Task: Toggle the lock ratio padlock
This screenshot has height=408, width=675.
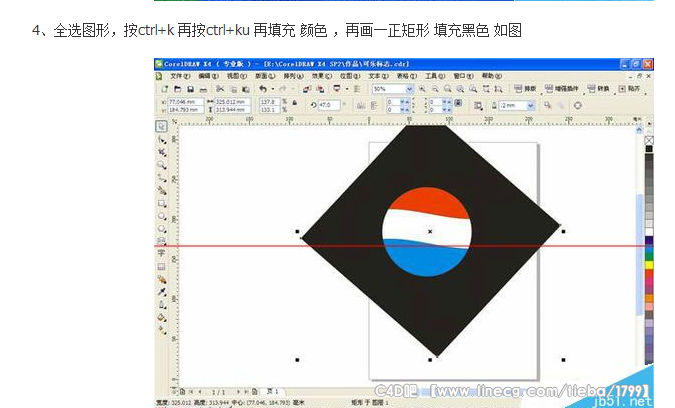Action: coord(294,103)
